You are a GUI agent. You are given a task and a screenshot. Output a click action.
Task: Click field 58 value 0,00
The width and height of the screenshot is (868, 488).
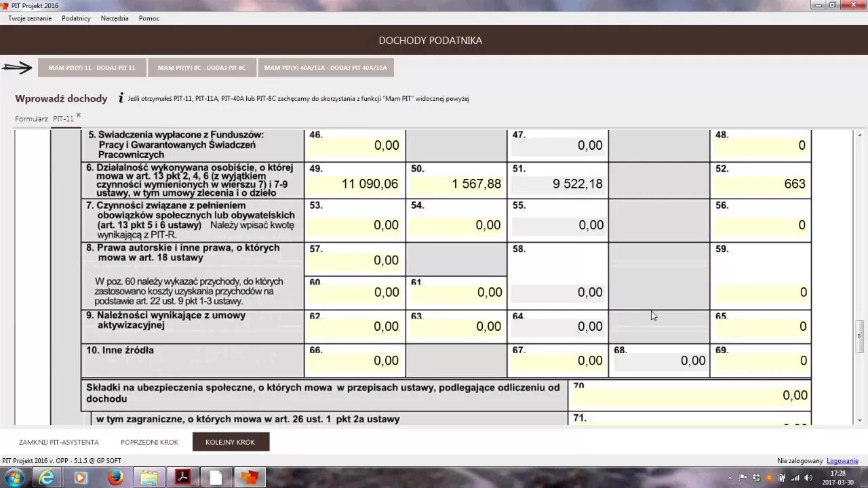[557, 292]
